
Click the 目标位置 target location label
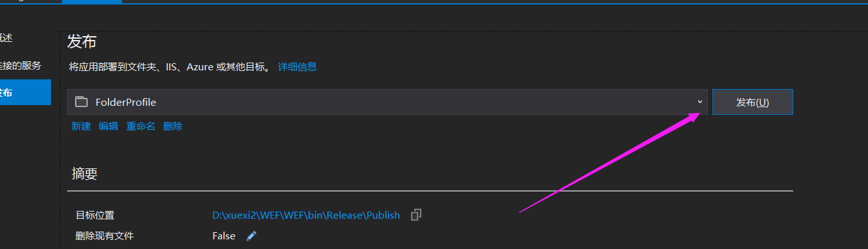pyautogui.click(x=95, y=215)
